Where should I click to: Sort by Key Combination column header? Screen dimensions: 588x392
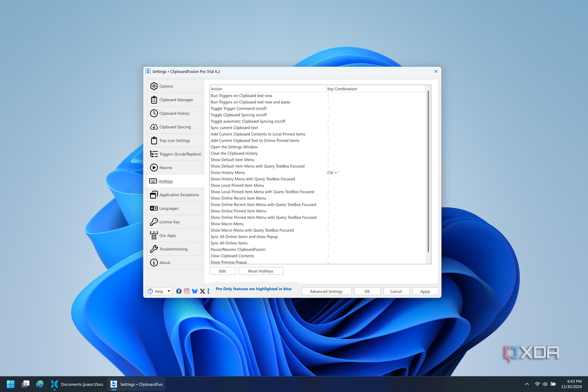[375, 89]
